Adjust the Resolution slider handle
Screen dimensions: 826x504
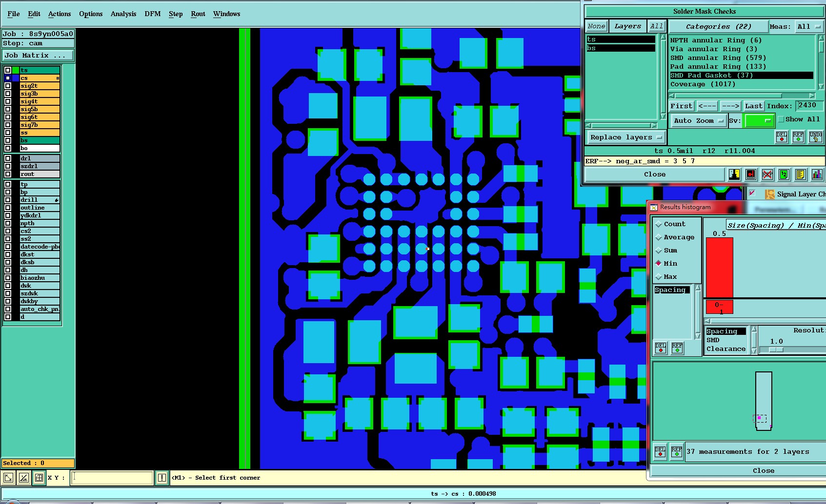(x=776, y=349)
